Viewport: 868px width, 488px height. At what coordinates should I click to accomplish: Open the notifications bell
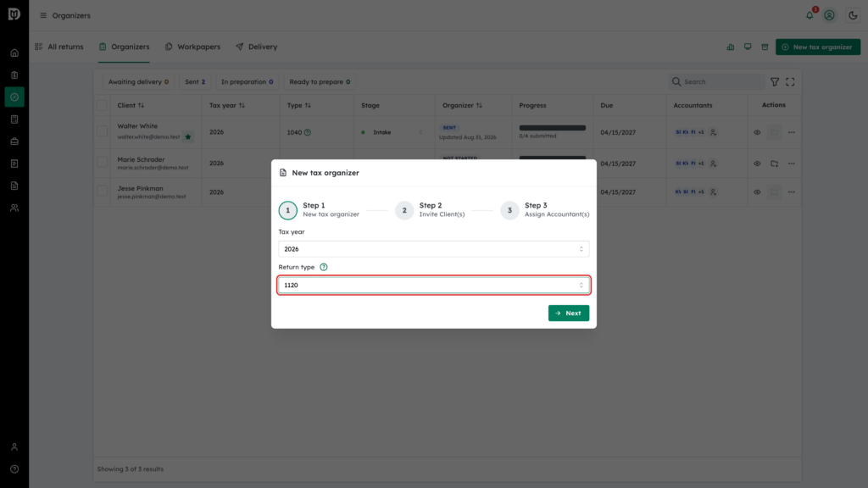coord(810,15)
